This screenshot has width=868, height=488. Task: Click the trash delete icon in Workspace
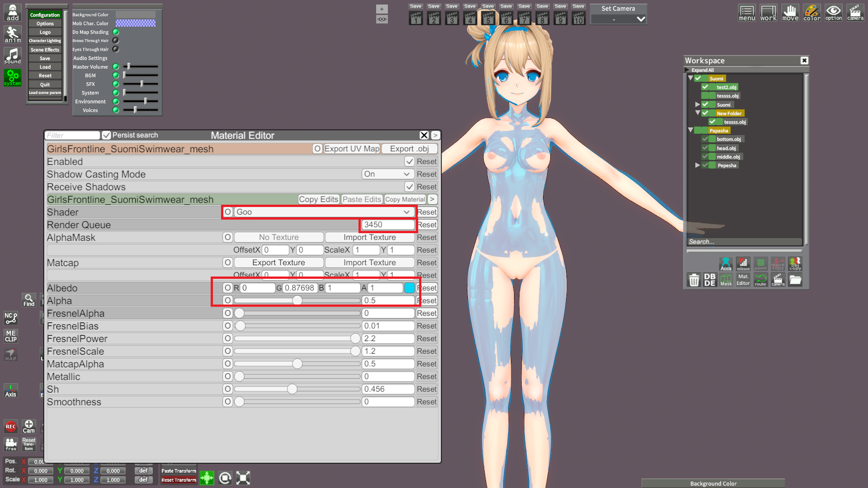pyautogui.click(x=693, y=280)
